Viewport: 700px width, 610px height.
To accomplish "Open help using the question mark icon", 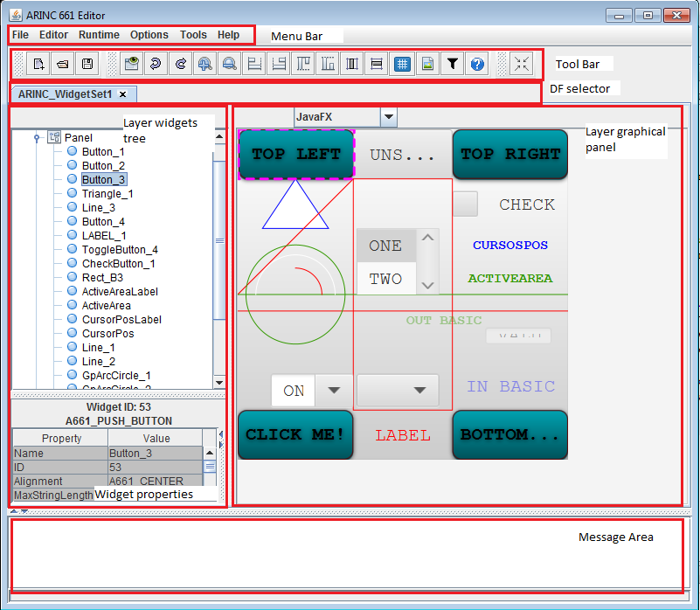I will coord(477,63).
